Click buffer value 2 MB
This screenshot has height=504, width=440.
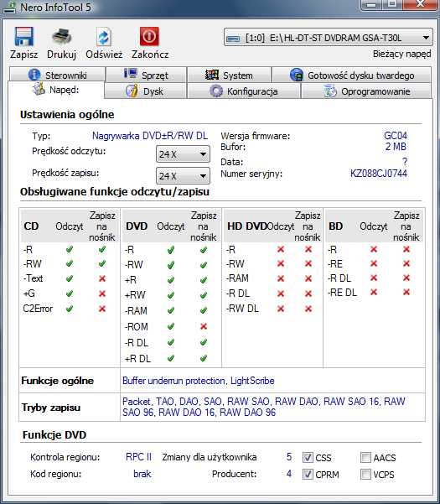(x=396, y=147)
